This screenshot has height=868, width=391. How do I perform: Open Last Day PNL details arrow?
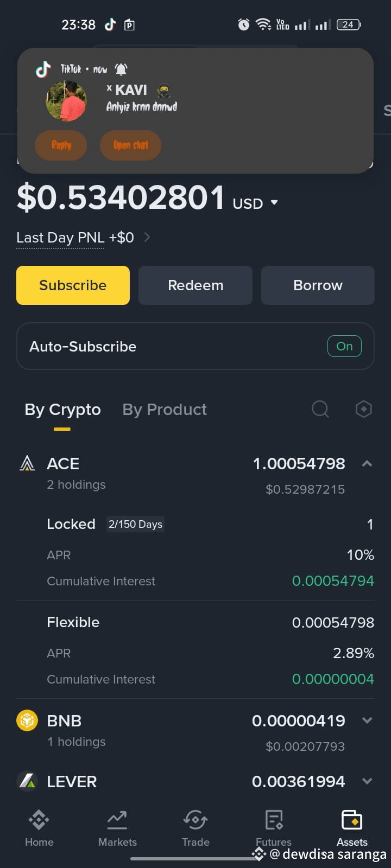pyautogui.click(x=147, y=237)
